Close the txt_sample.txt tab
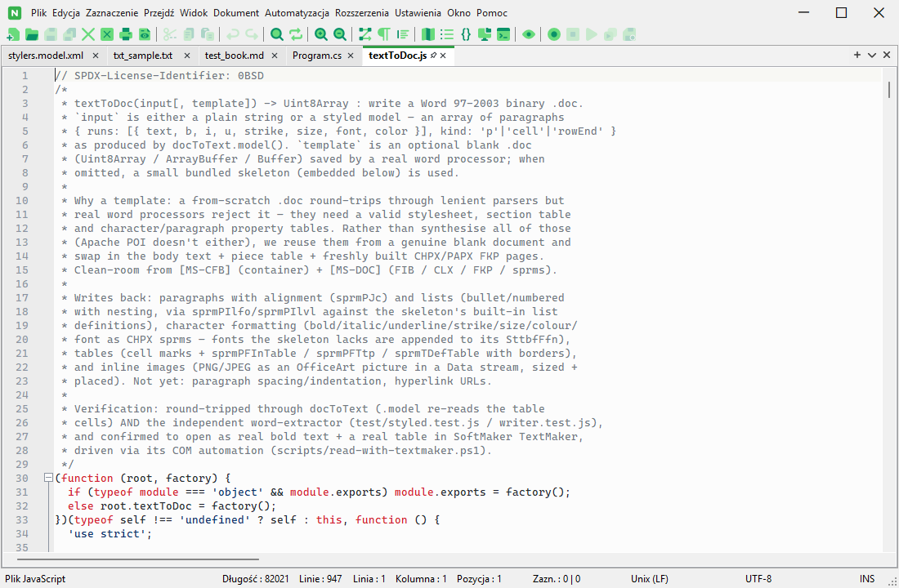The width and height of the screenshot is (899, 588). tap(187, 56)
